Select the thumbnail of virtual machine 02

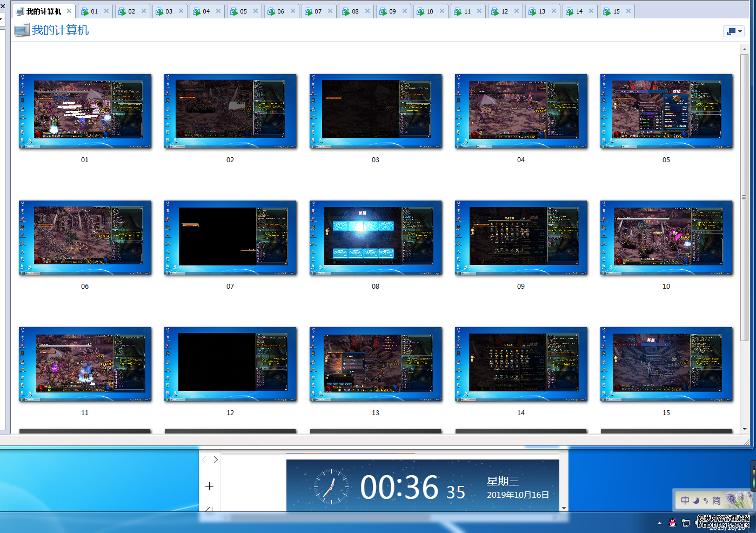230,111
